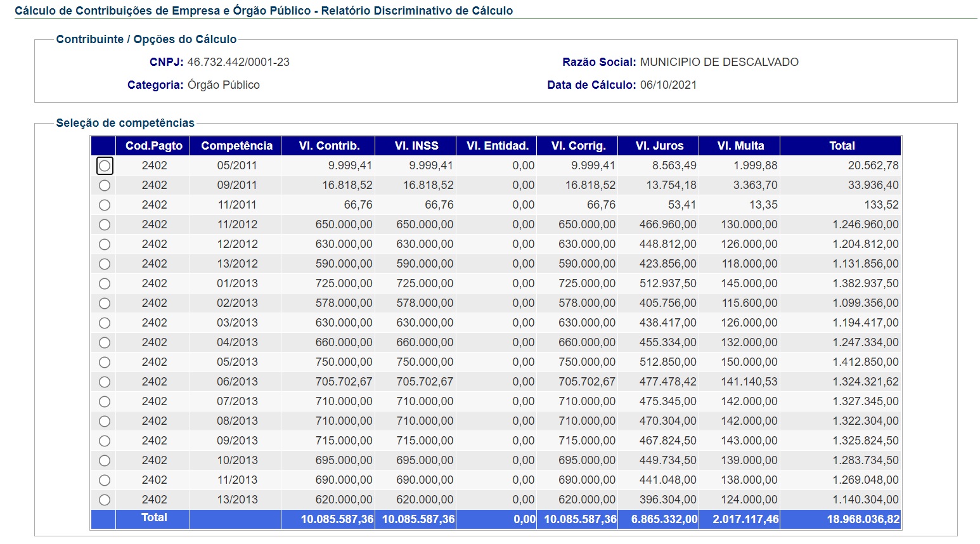Select the radio button for row 05/2013
The width and height of the screenshot is (980, 544).
click(105, 363)
